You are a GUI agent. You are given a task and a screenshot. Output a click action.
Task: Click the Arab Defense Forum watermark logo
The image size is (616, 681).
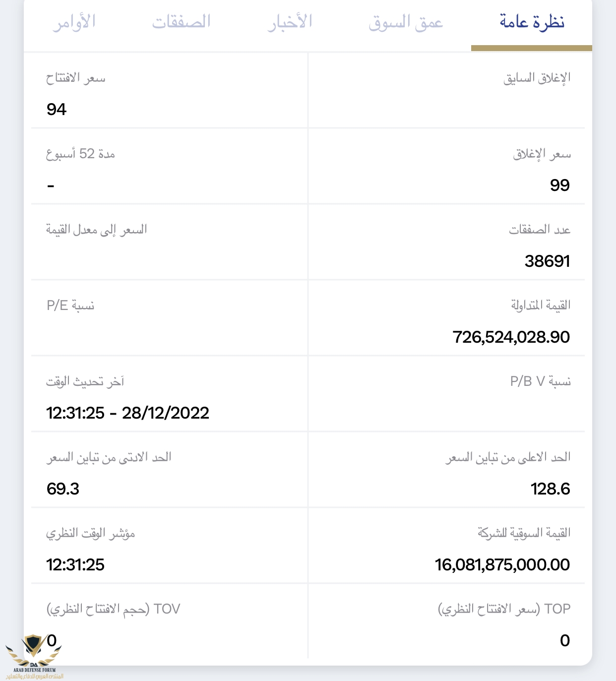point(34,656)
